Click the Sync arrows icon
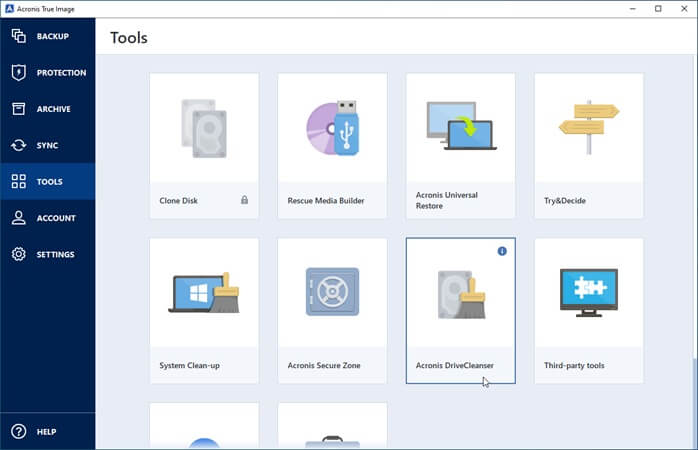Screen dimensions: 698x450 [x=18, y=145]
